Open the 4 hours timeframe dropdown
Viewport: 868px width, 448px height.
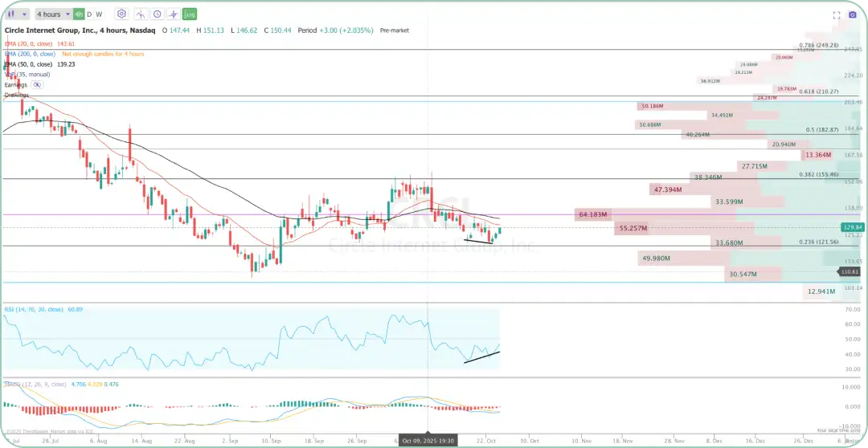tap(53, 14)
